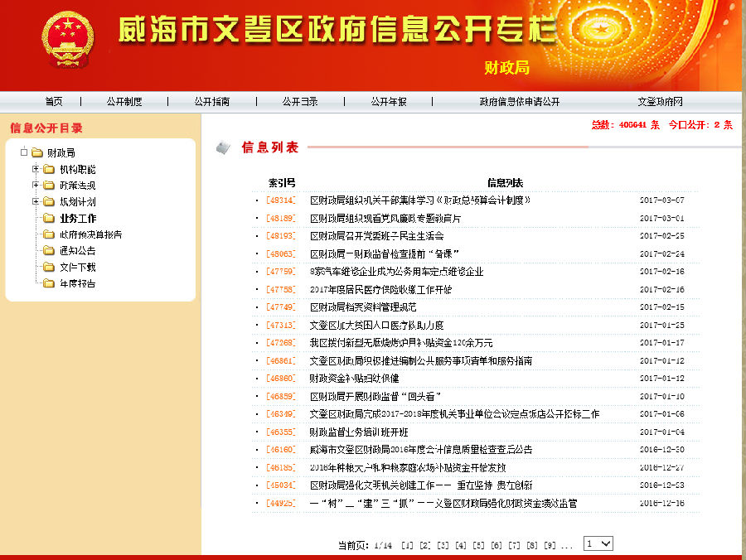This screenshot has width=746, height=560.
Task: Open the 公开制度 menu item
Action: pyautogui.click(x=124, y=100)
